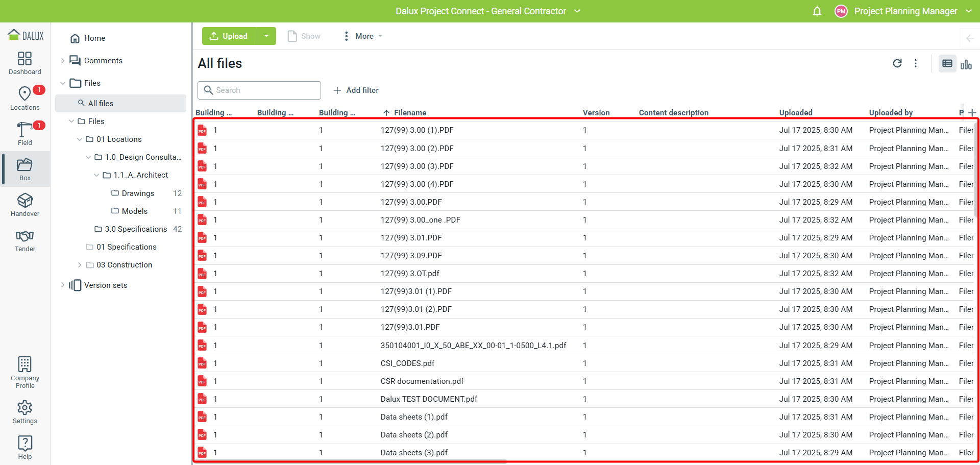
Task: Open the Dashboard from the sidebar
Action: coord(24,63)
